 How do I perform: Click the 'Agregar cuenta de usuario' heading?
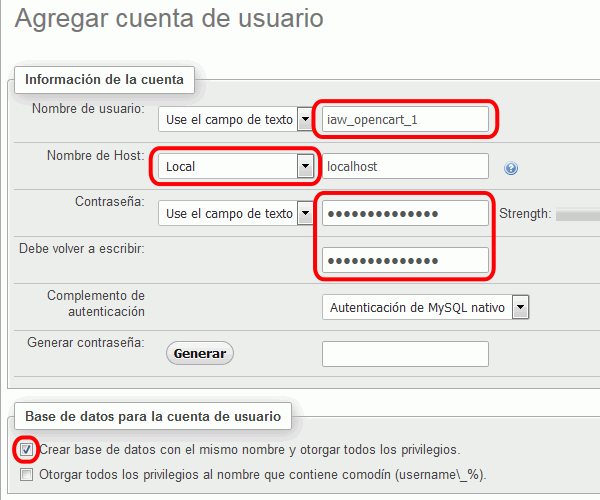[169, 18]
